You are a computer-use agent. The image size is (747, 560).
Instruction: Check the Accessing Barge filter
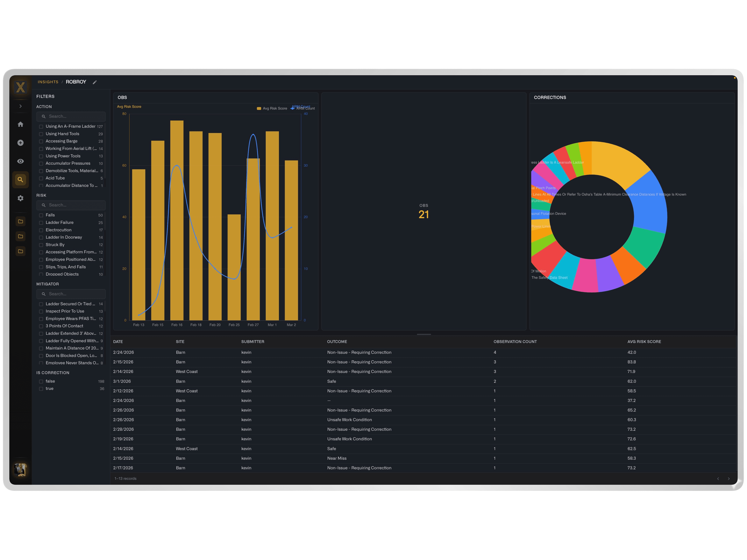click(x=41, y=141)
